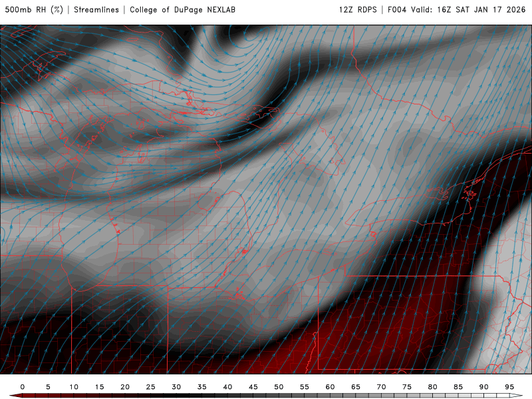Select the 30 value on the color scale
532x399 pixels.
click(176, 387)
